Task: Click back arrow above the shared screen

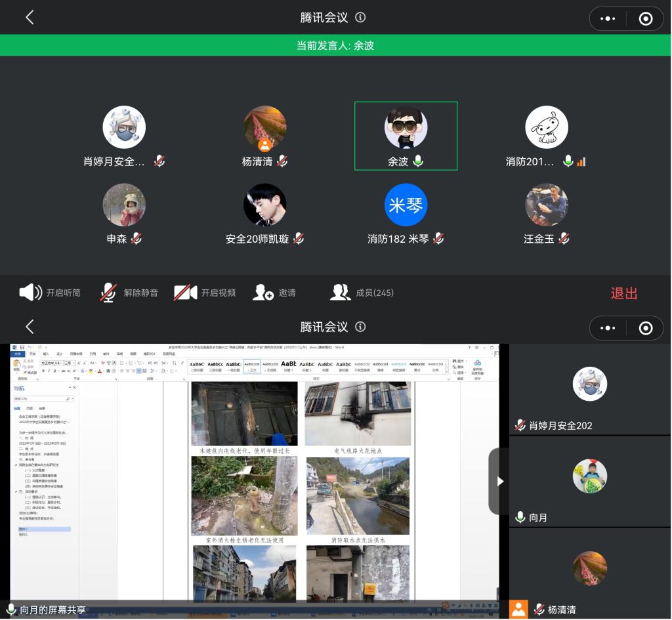Action: (x=30, y=327)
